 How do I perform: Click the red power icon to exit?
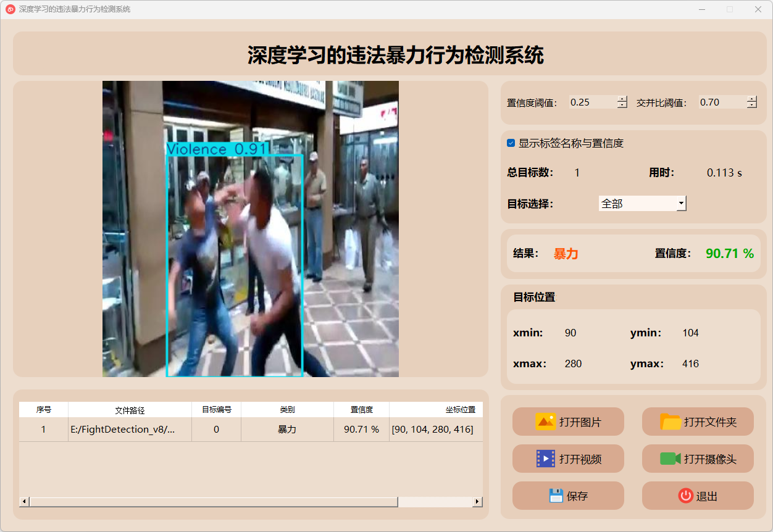click(x=685, y=496)
